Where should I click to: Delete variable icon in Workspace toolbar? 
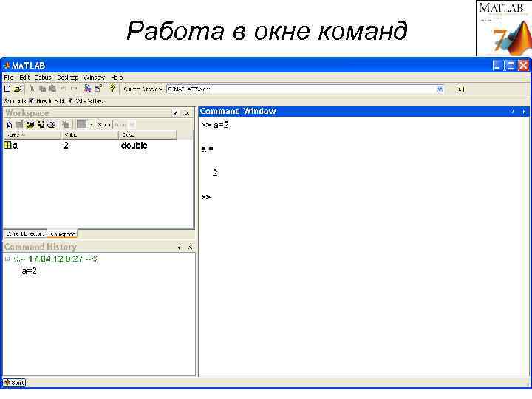[x=65, y=125]
